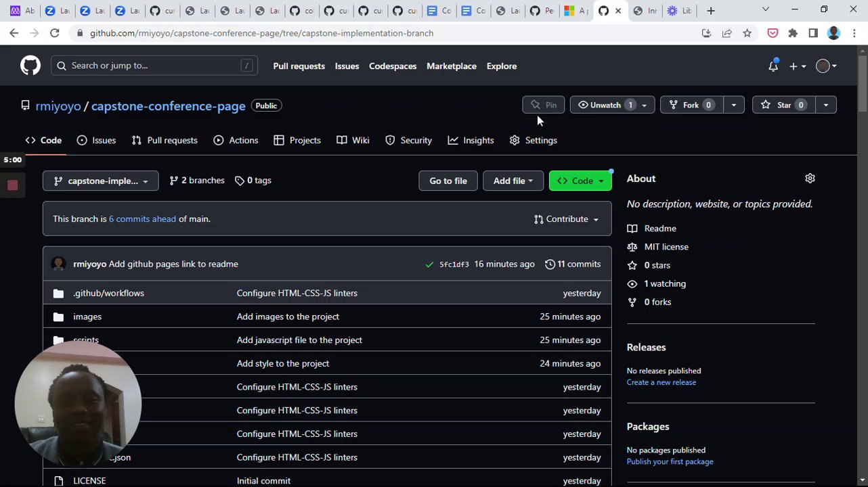Select the repository Settings tab
This screenshot has height=487, width=868.
[534, 140]
